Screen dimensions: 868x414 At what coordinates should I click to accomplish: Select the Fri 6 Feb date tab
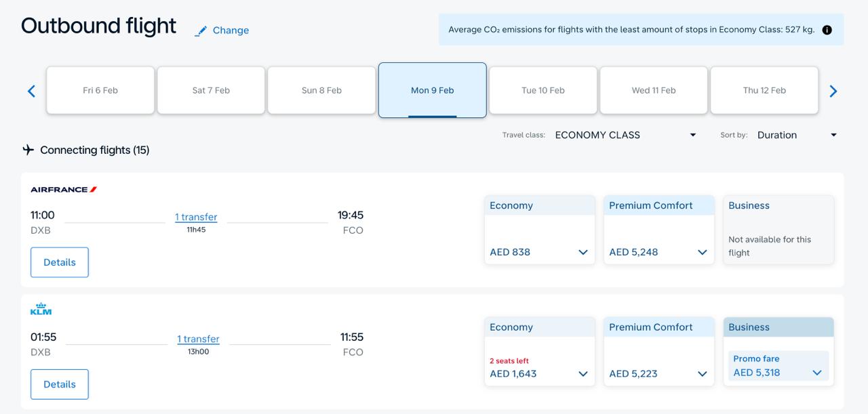coord(100,90)
